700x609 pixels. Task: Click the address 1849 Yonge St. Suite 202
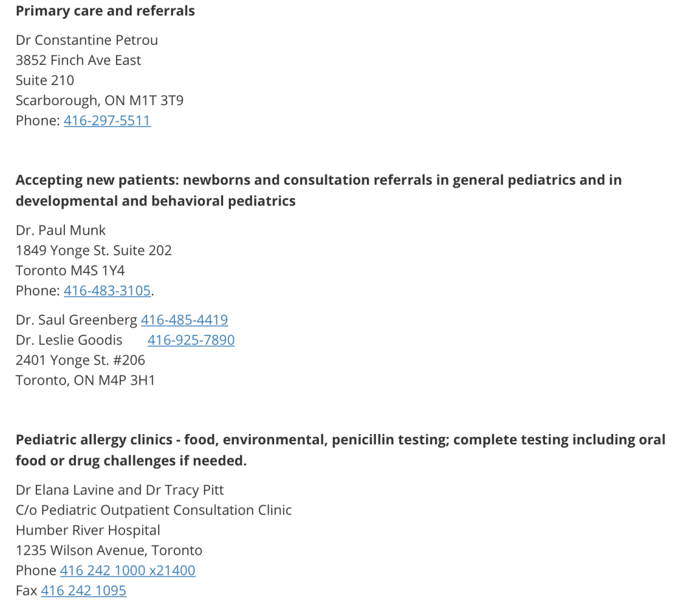pos(94,250)
